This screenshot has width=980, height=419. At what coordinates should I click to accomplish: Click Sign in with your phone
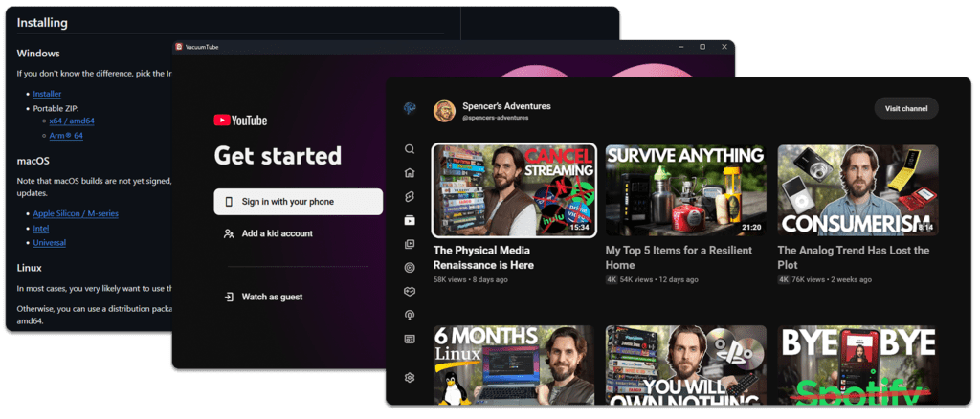(x=299, y=202)
